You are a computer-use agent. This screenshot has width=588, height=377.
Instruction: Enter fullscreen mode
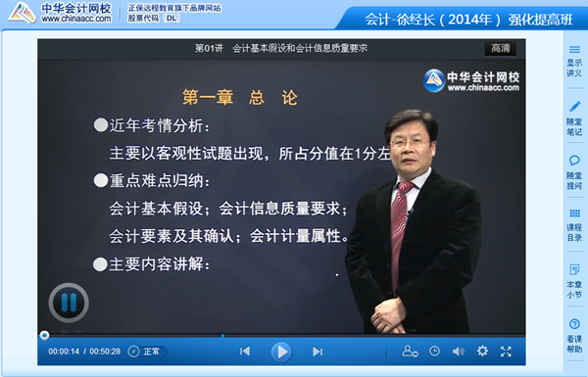pyautogui.click(x=506, y=352)
